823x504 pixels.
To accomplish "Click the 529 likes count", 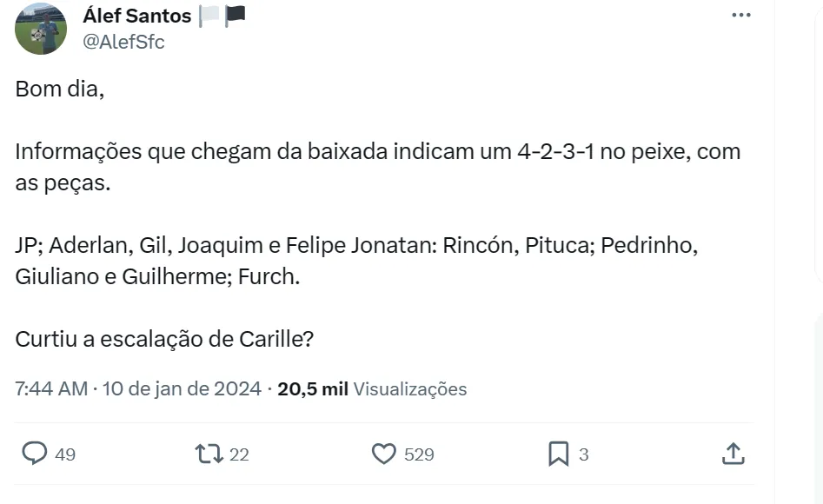I will pyautogui.click(x=419, y=454).
